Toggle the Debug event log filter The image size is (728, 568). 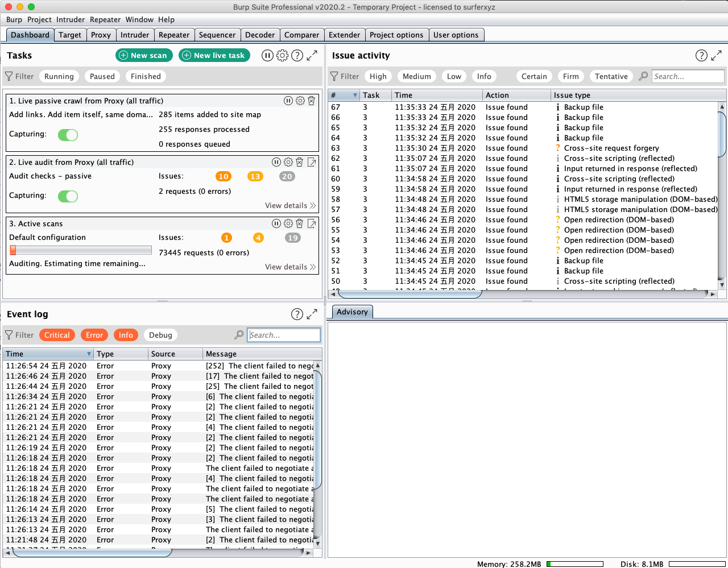point(160,335)
